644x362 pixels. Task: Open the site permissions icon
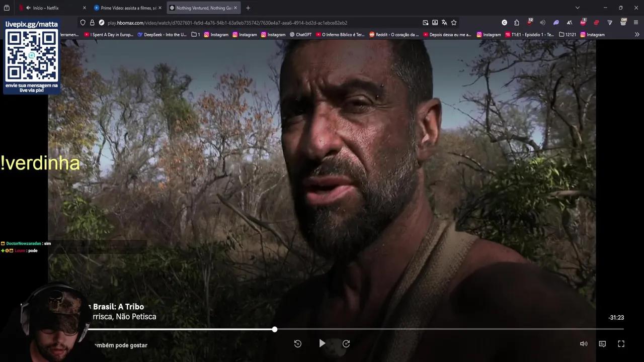(x=101, y=23)
